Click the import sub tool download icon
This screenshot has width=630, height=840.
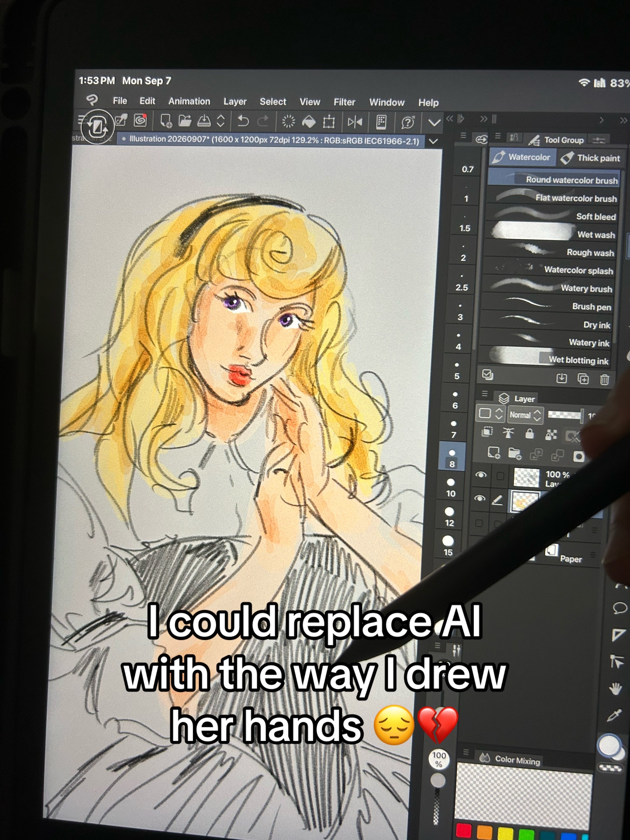561,378
